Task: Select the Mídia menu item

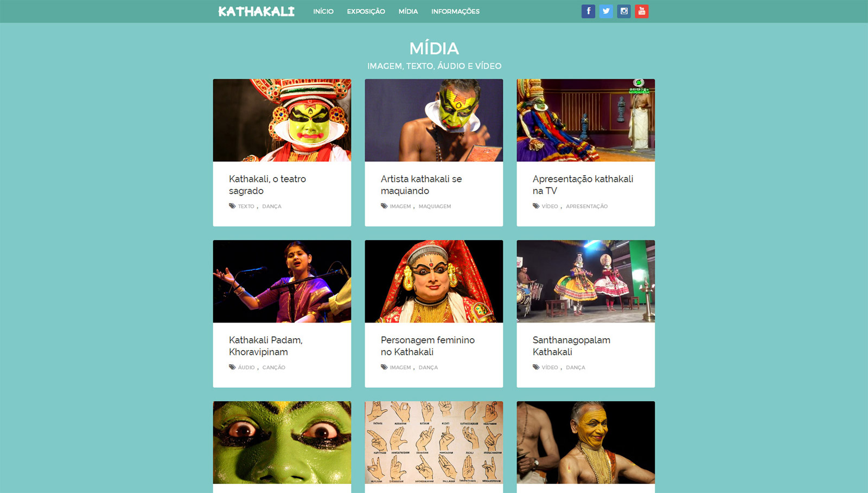Action: 408,11
